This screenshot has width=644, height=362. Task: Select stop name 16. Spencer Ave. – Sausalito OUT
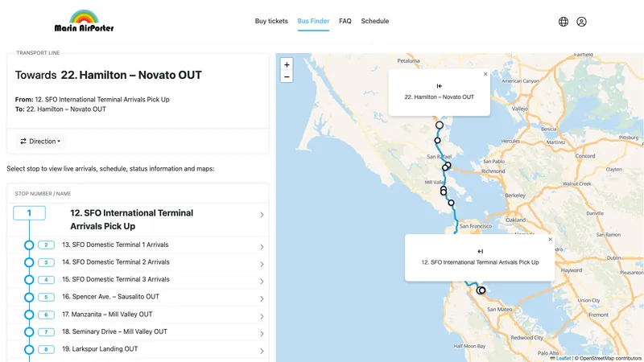click(x=110, y=296)
